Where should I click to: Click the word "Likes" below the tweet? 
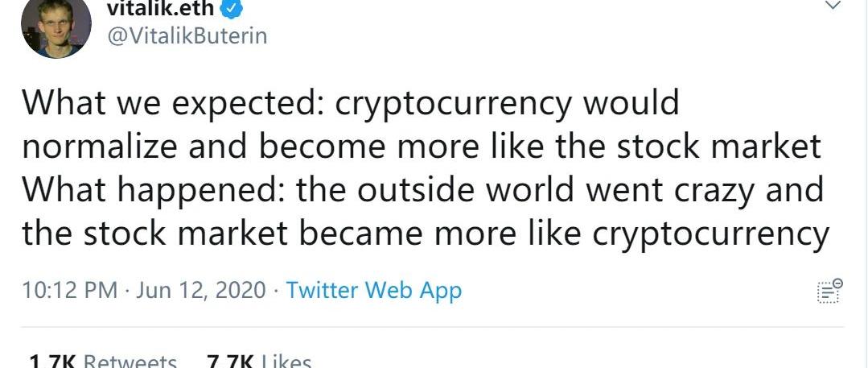[286, 362]
